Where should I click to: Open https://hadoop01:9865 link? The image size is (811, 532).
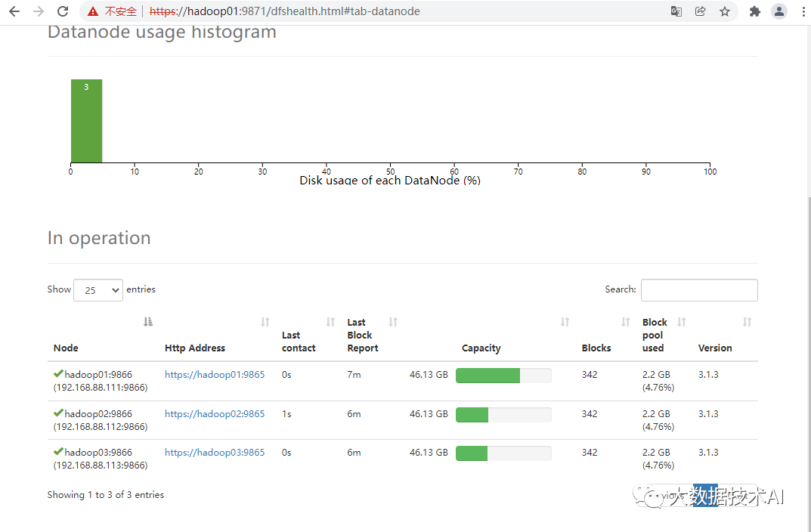pos(215,375)
